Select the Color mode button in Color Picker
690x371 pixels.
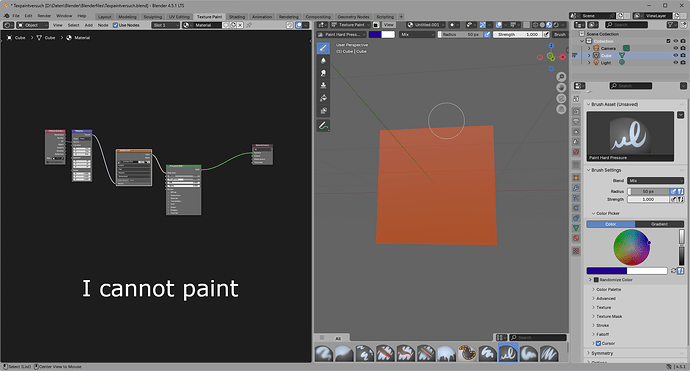(610, 224)
